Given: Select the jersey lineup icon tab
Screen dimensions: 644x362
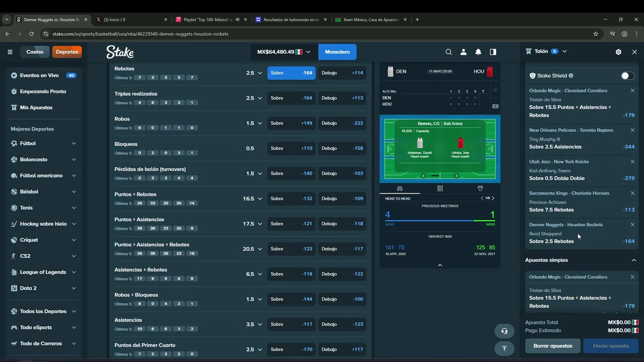Looking at the screenshot, I should [480, 189].
